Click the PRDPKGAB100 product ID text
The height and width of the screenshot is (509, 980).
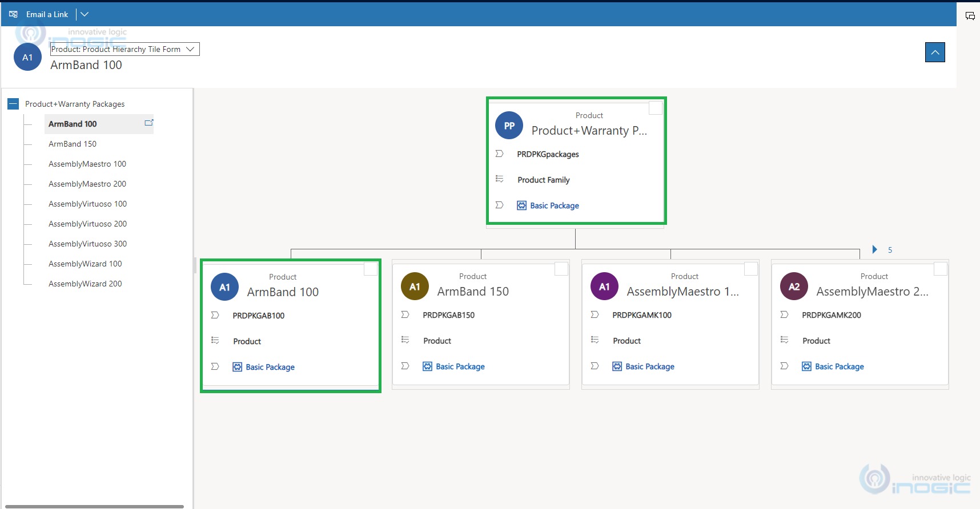(259, 316)
